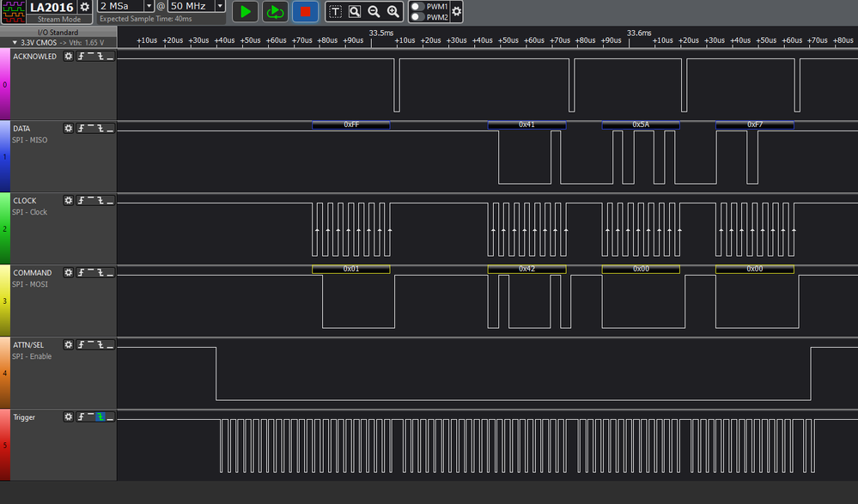Toggle active falling edge trigger on Trigger channel
The height and width of the screenshot is (504, 858).
[100, 417]
